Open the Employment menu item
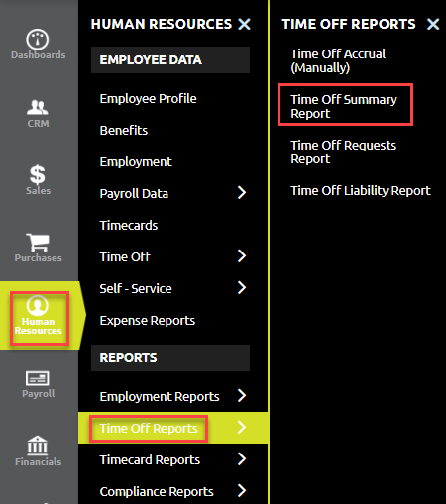 tap(136, 162)
